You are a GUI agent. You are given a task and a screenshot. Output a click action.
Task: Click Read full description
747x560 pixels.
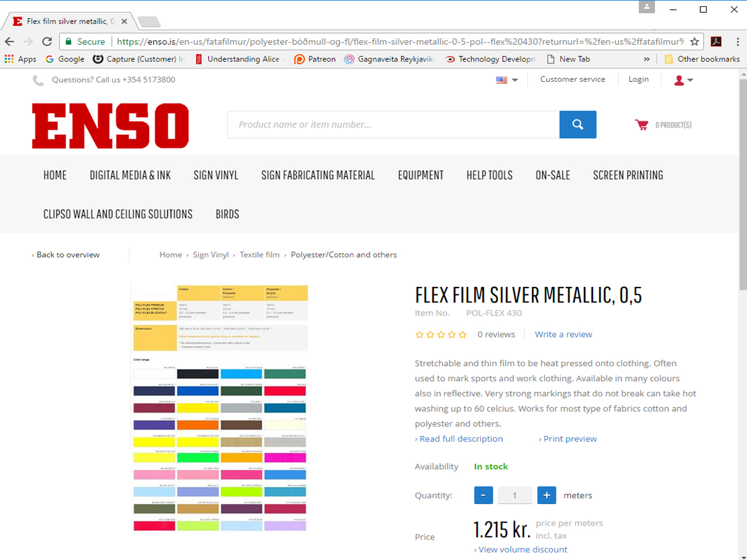(459, 439)
